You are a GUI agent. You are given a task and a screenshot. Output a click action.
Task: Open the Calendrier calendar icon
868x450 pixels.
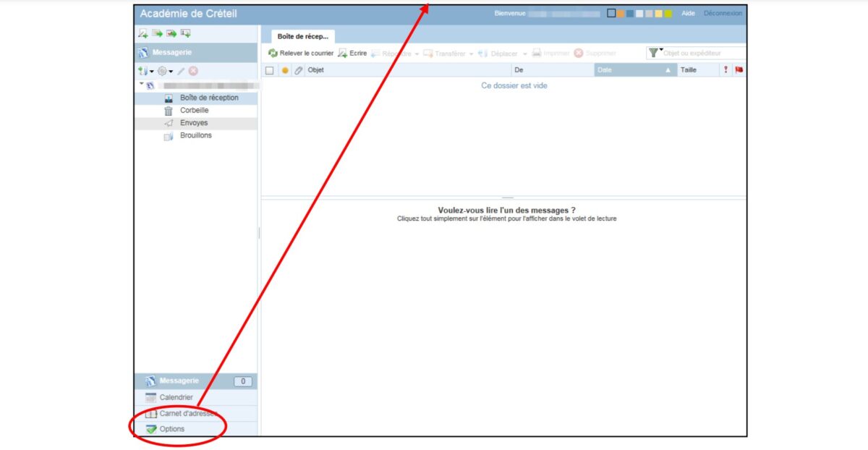[150, 397]
